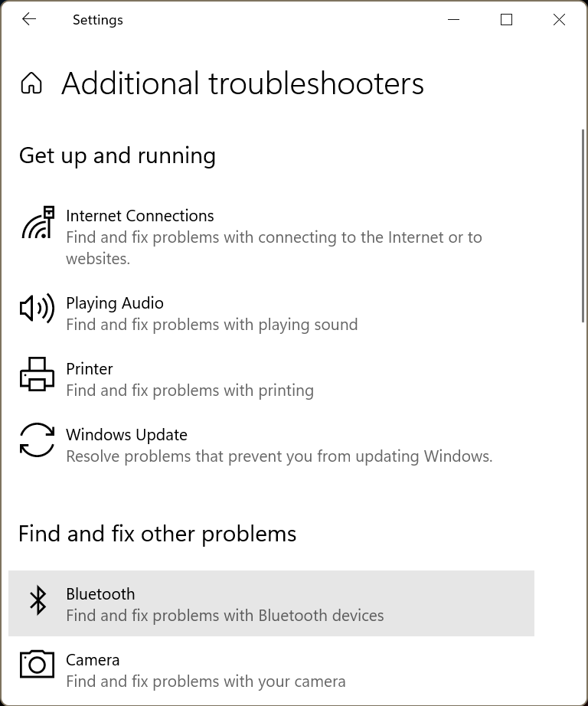The height and width of the screenshot is (706, 588).
Task: Click the Get up and running heading
Action: [117, 155]
